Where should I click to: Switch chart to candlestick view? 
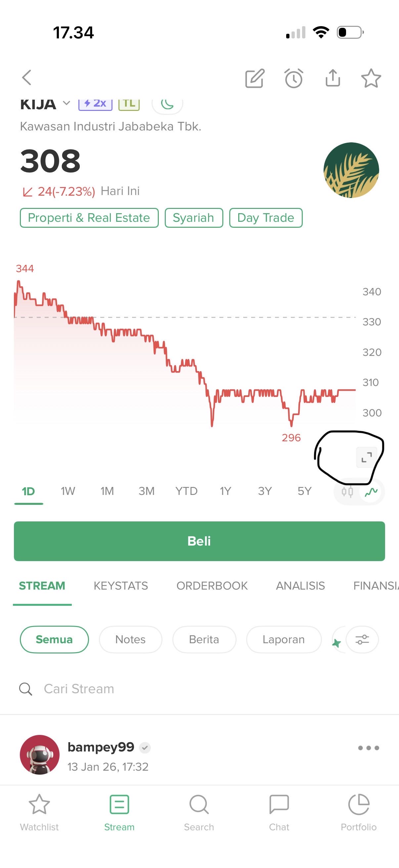point(347,492)
